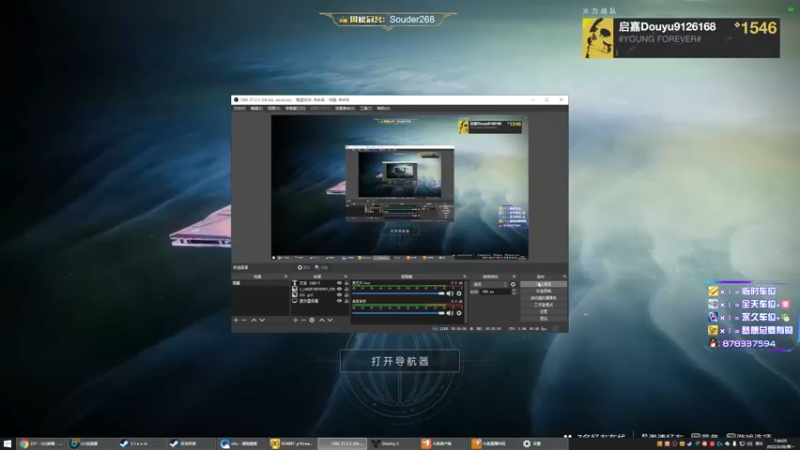Add a new scene with the plus icon
This screenshot has width=800, height=450.
click(236, 320)
